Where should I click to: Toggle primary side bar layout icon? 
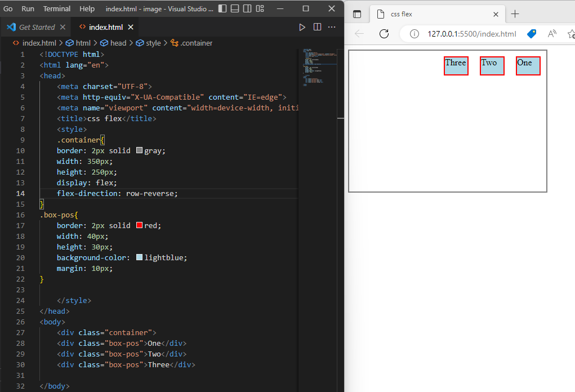[222, 8]
